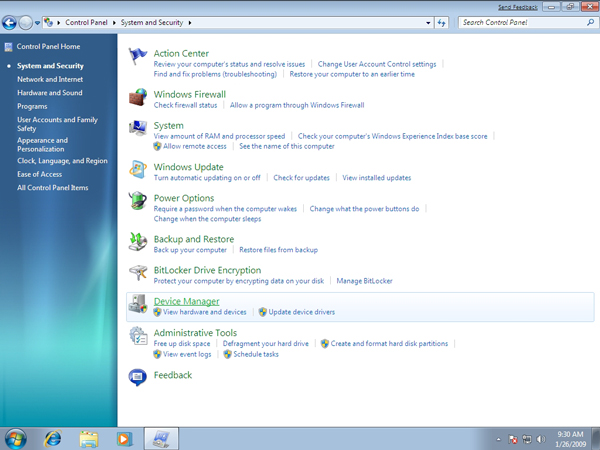Expand the breadcrumb arrow after Control Panel

click(117, 22)
